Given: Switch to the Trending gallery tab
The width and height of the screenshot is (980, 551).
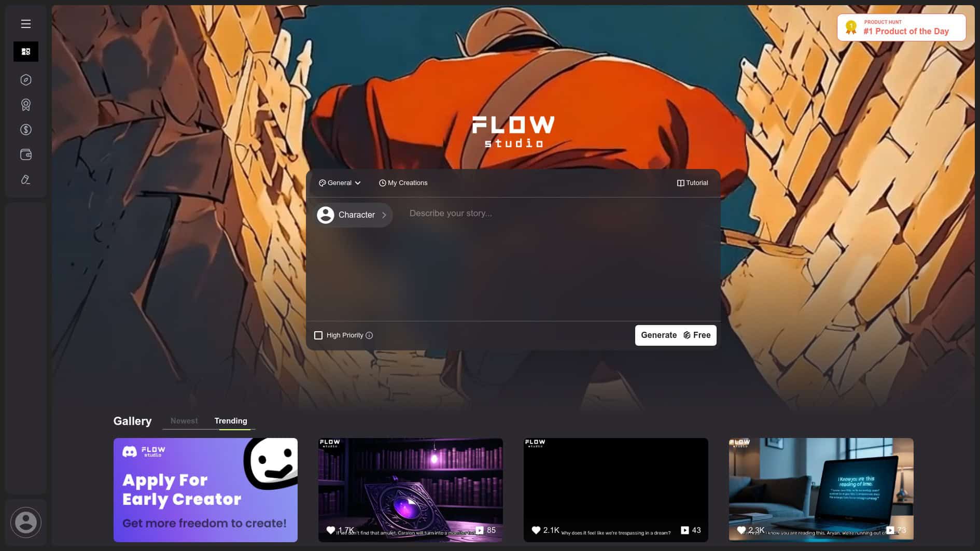Looking at the screenshot, I should pos(231,421).
